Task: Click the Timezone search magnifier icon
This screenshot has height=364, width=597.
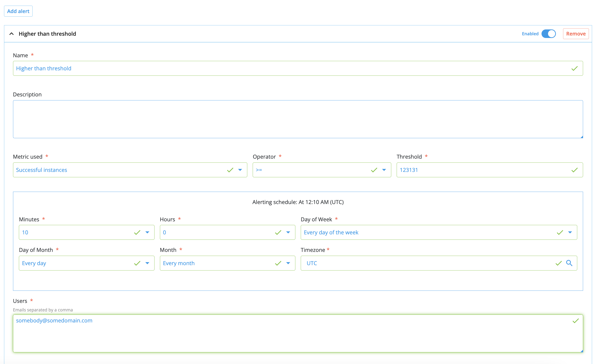Action: pos(569,263)
